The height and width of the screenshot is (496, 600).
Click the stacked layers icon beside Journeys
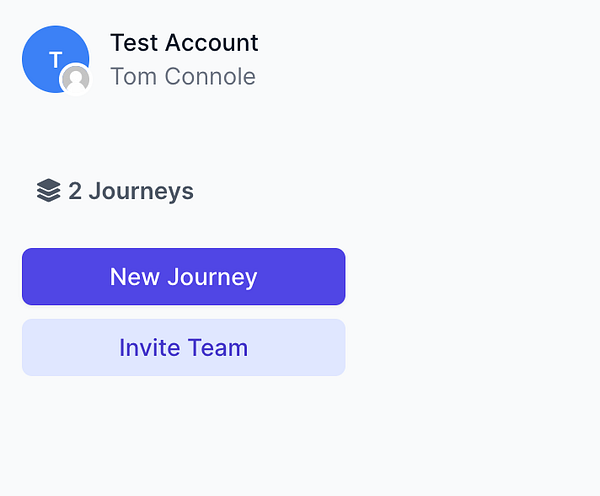coord(48,190)
